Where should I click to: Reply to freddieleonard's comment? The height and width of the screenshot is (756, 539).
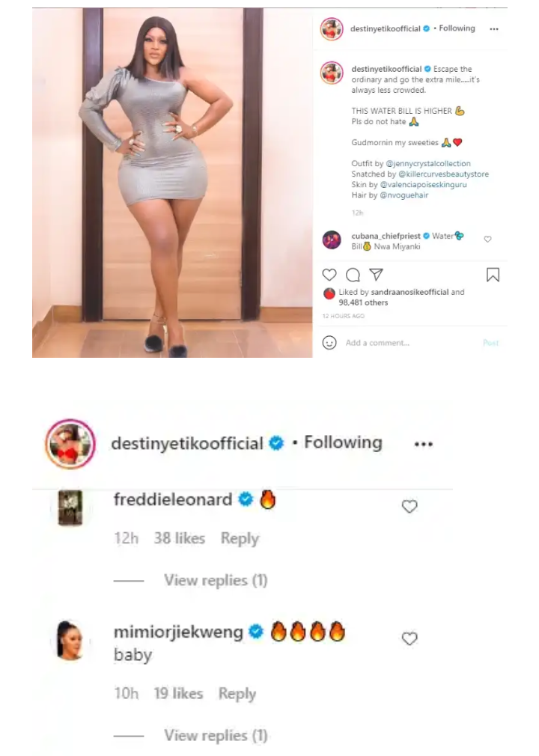(240, 538)
